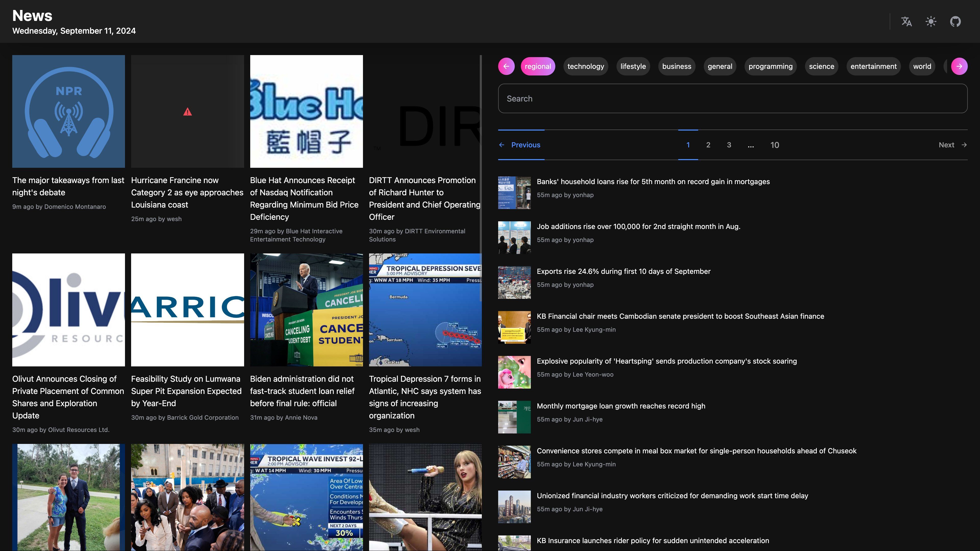Viewport: 980px width, 551px height.
Task: Expand page 10 pagination option
Action: pos(775,145)
